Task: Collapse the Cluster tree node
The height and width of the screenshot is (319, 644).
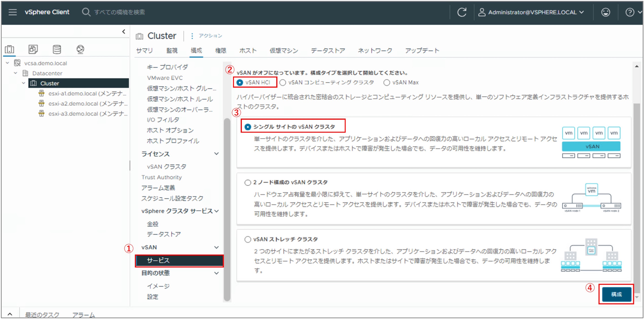Action: [x=24, y=83]
